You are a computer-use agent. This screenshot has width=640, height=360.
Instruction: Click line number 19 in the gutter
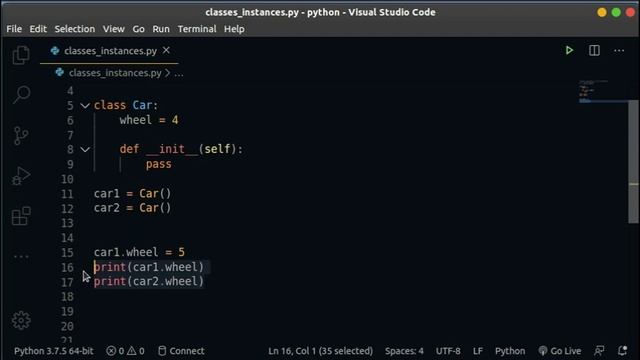67,311
